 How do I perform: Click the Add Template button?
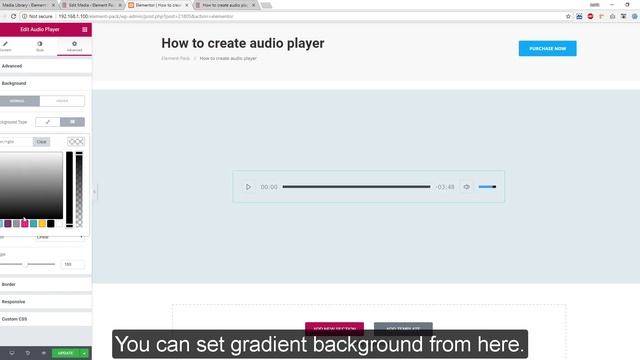[x=403, y=329]
